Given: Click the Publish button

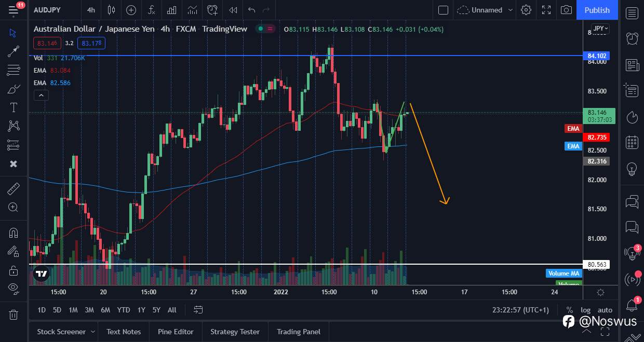Looking at the screenshot, I should pyautogui.click(x=597, y=10).
